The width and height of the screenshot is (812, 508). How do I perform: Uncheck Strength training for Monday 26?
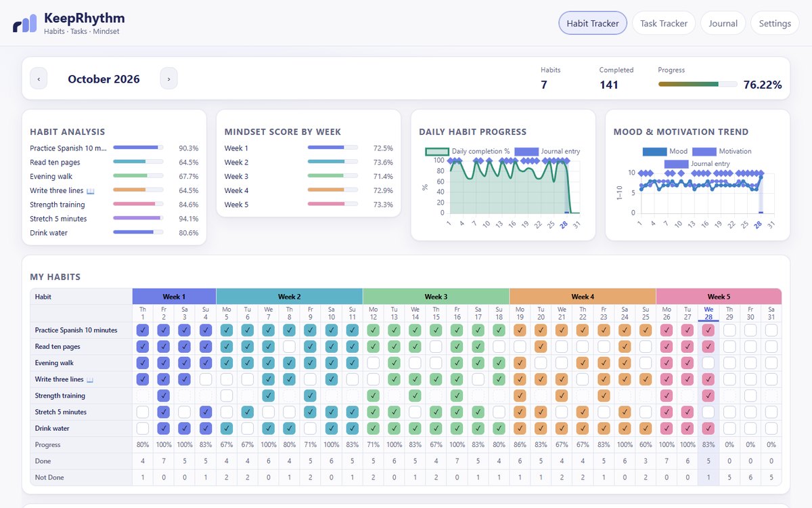(666, 396)
